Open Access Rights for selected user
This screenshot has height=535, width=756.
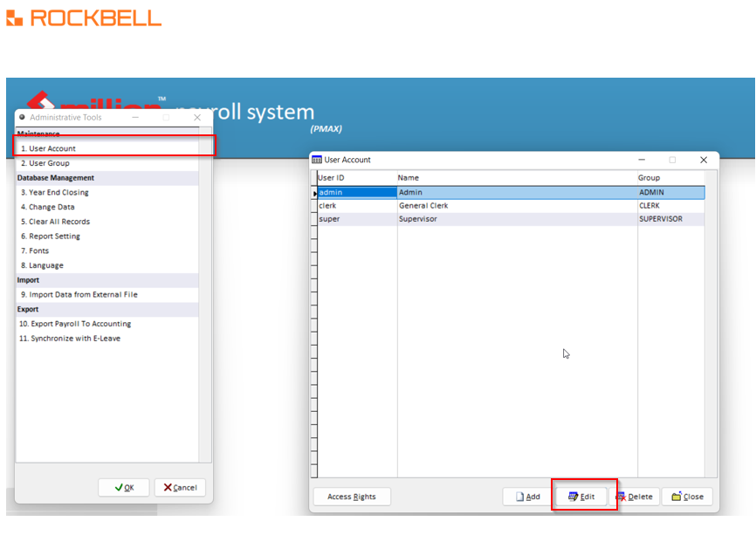[352, 497]
